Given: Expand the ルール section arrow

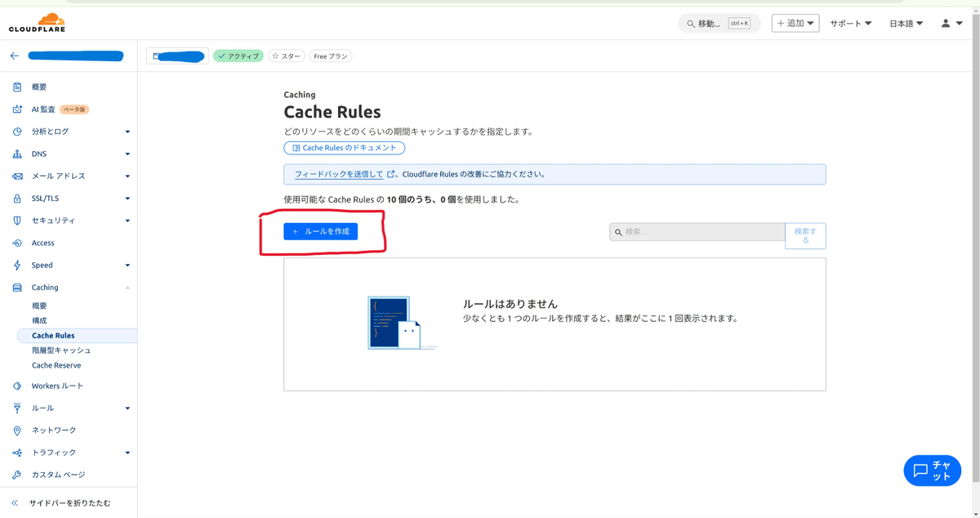Looking at the screenshot, I should pos(127,408).
